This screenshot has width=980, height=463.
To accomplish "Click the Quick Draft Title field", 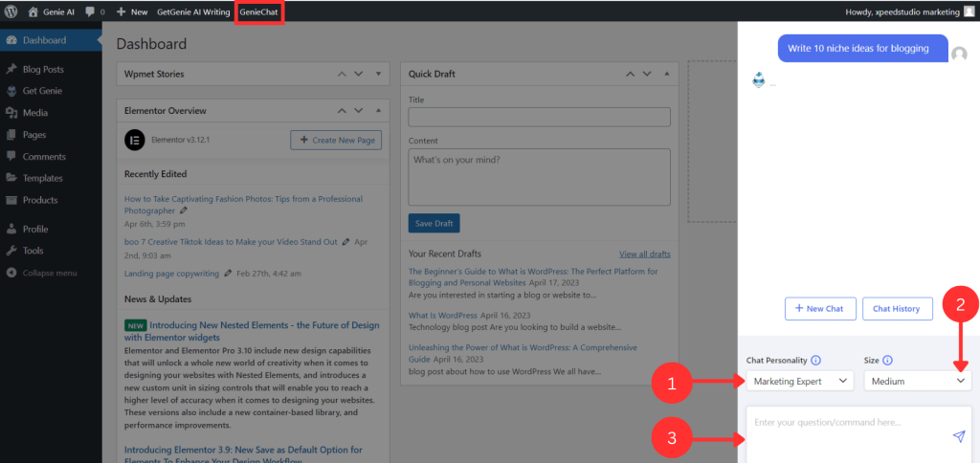I will coord(540,117).
